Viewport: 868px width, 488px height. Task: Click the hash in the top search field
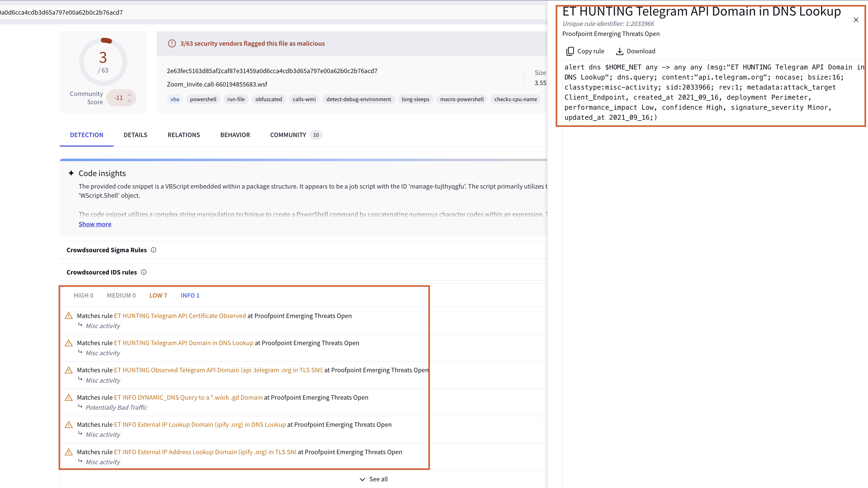[61, 12]
